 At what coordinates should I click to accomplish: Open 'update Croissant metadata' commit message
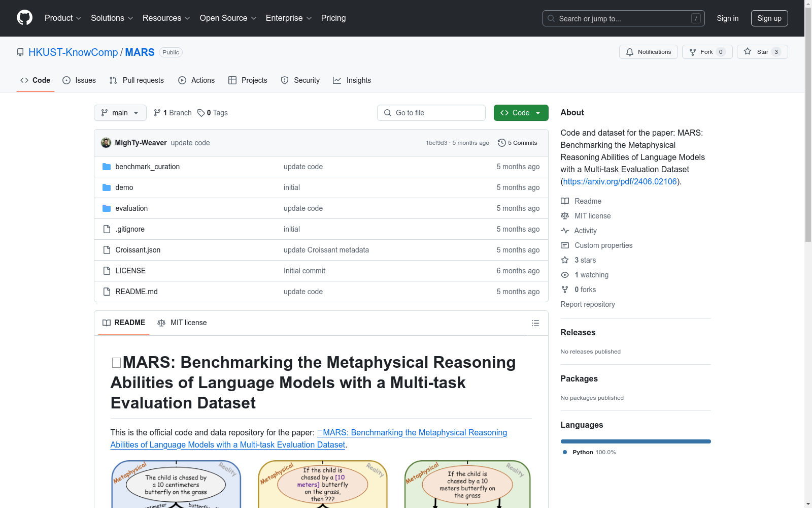[326, 250]
